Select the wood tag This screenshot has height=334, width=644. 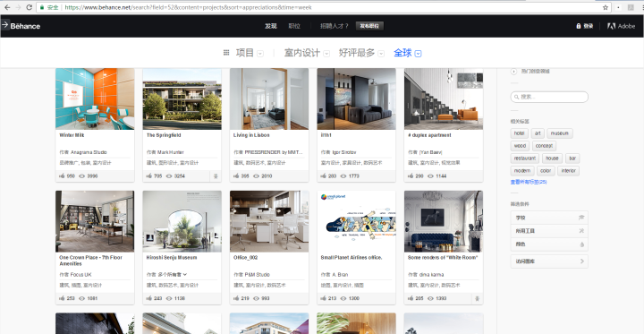[x=520, y=146]
